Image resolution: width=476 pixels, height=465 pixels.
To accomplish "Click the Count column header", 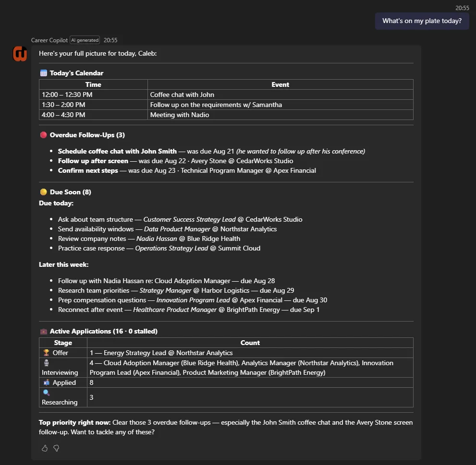I will point(250,343).
